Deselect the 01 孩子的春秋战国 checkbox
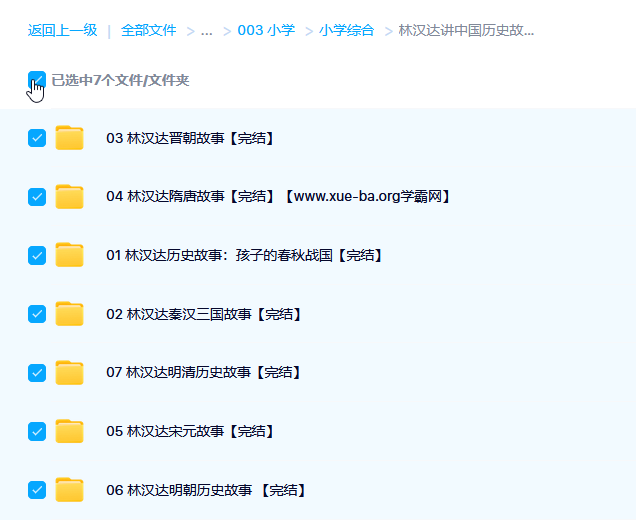636x522 pixels. [x=37, y=255]
